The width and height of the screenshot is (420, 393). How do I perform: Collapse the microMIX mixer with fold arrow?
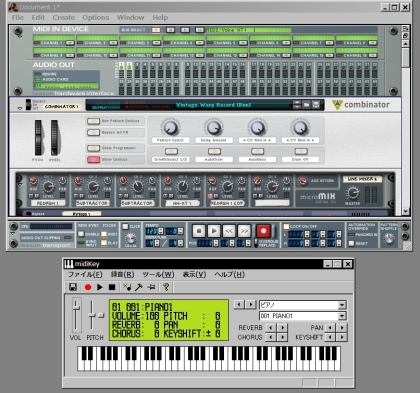pyautogui.click(x=21, y=185)
